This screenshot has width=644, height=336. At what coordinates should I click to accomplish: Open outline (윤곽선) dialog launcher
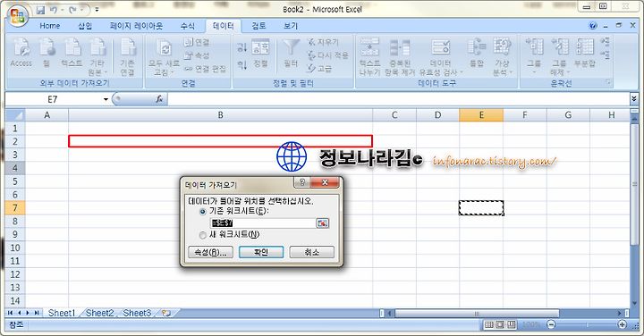pos(608,83)
